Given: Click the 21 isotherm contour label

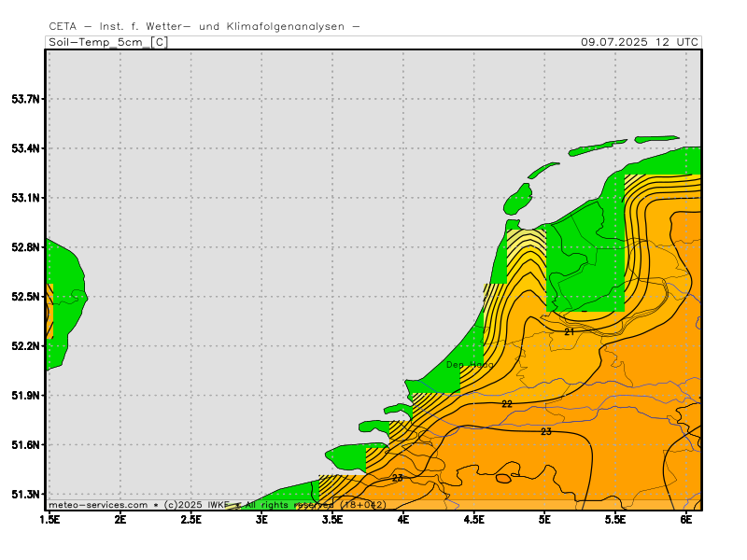Looking at the screenshot, I should [x=570, y=332].
